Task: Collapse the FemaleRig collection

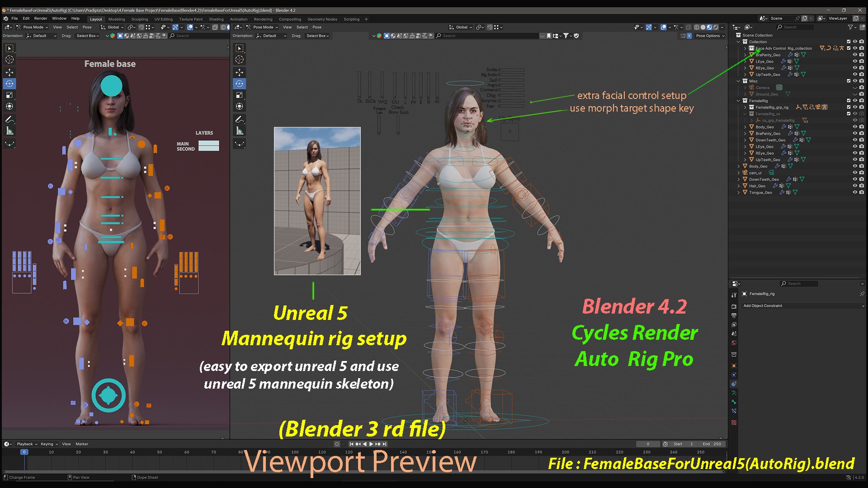Action: [x=739, y=101]
